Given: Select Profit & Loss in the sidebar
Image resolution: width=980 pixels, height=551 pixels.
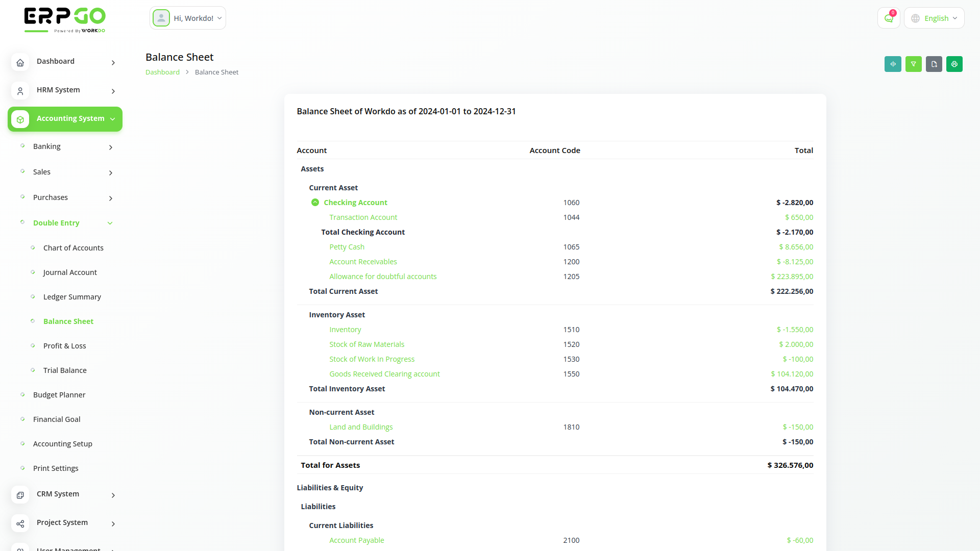Looking at the screenshot, I should click(65, 346).
